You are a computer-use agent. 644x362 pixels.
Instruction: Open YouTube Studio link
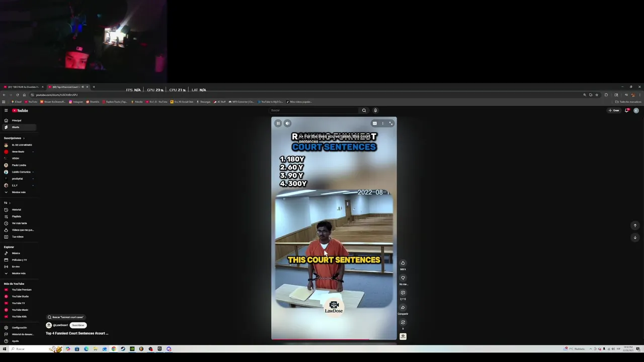tap(19, 296)
